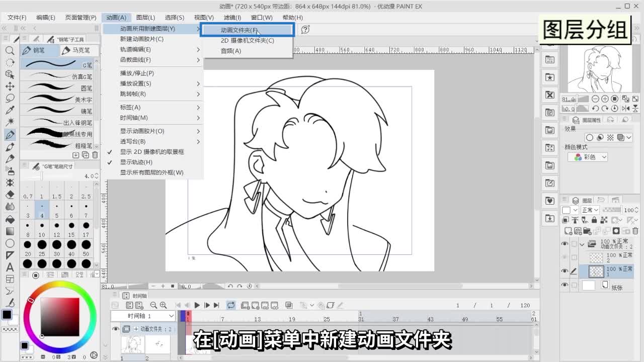This screenshot has height=362, width=644.
Task: Open the question mark help icon
Action: pyautogui.click(x=305, y=30)
